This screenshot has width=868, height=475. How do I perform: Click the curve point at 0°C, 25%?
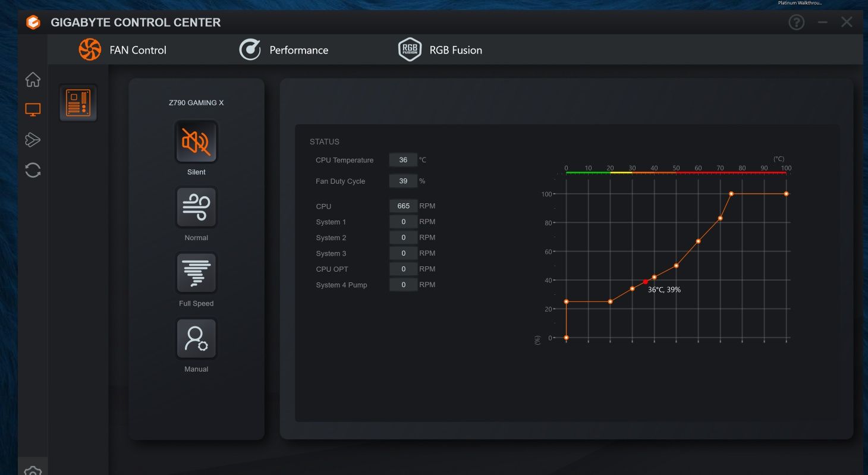pyautogui.click(x=566, y=301)
